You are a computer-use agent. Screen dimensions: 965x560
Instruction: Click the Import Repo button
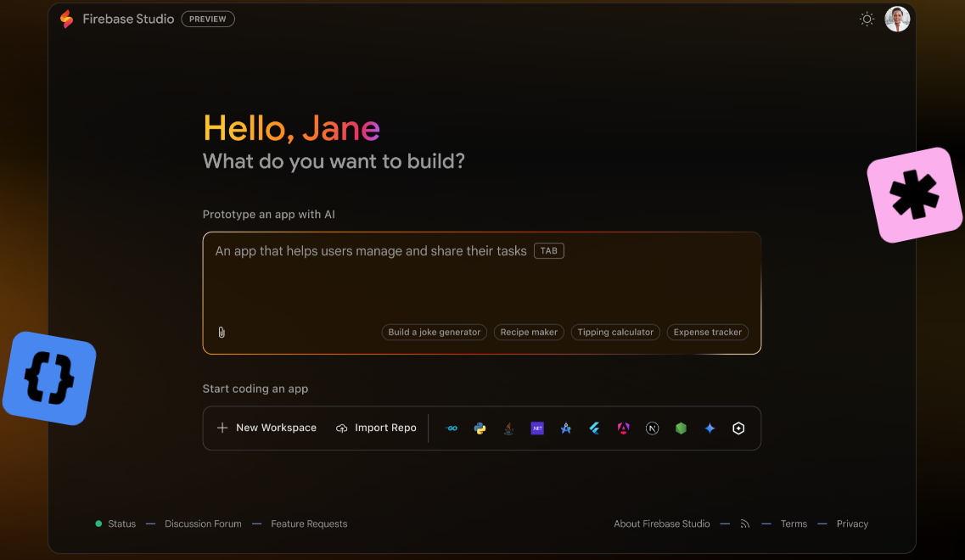point(376,428)
